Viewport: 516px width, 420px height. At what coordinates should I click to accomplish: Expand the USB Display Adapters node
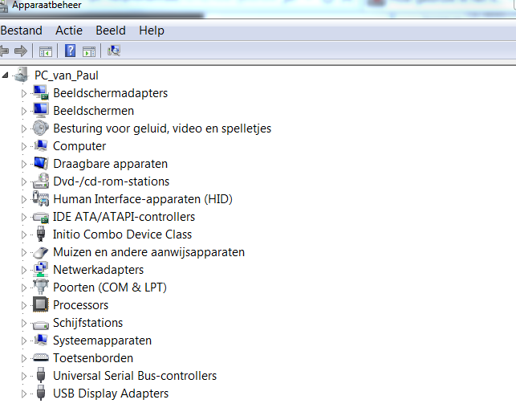click(x=24, y=393)
